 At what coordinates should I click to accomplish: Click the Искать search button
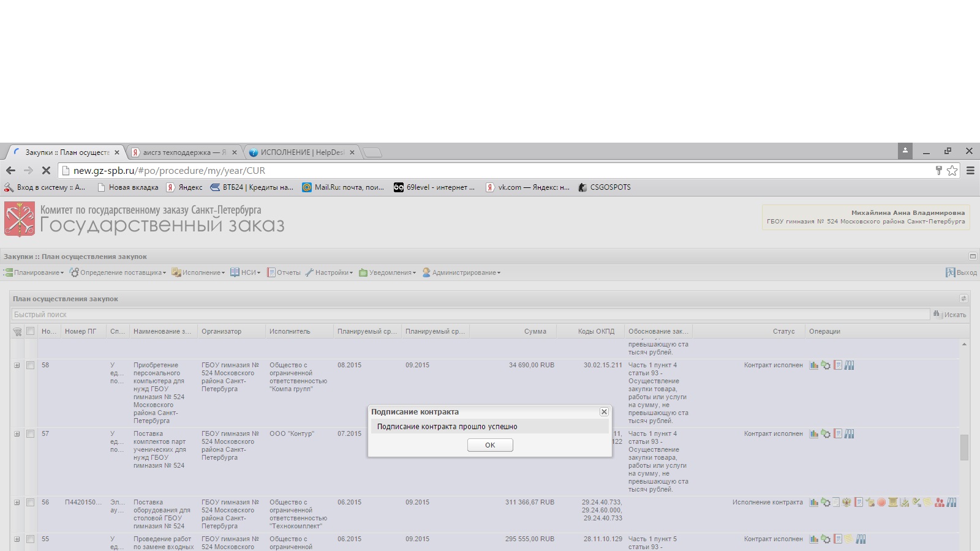(950, 315)
